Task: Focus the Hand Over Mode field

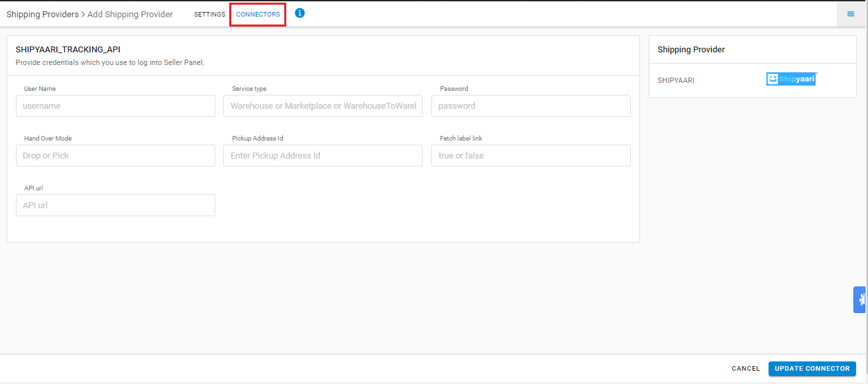Action: (115, 155)
